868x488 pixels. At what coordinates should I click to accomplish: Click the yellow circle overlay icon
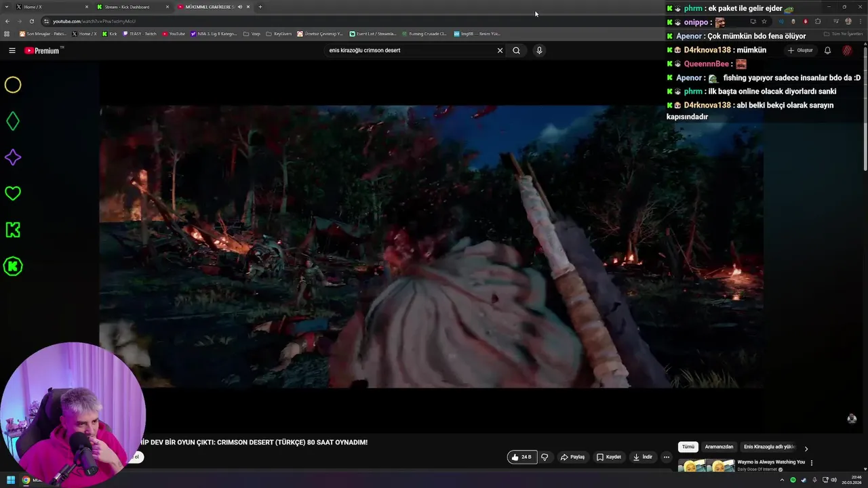(x=13, y=85)
